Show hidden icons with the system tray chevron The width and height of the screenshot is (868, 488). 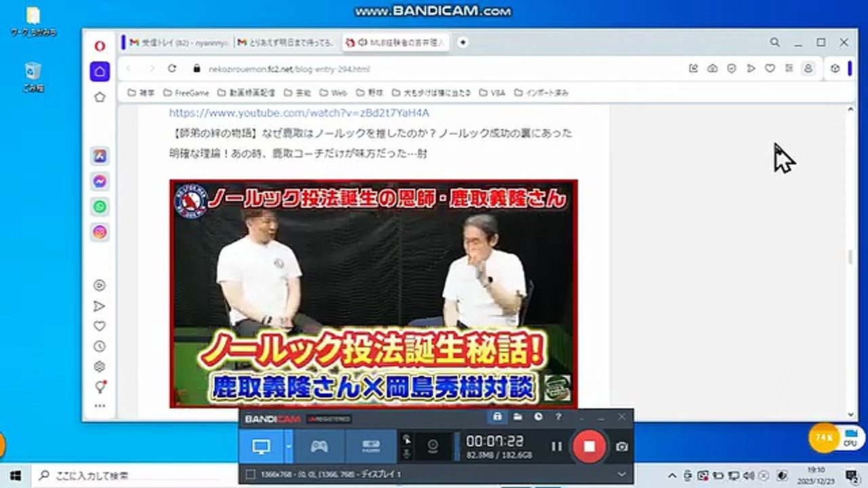(671, 474)
